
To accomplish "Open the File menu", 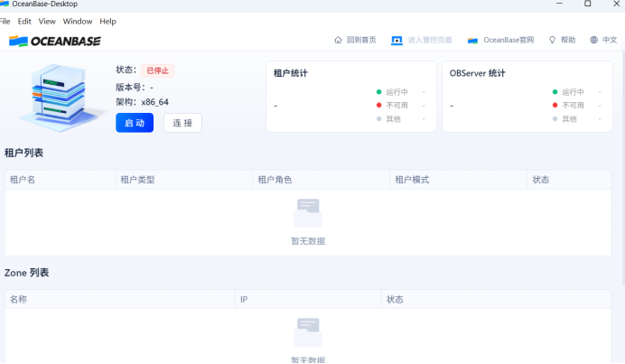I will 5,21.
